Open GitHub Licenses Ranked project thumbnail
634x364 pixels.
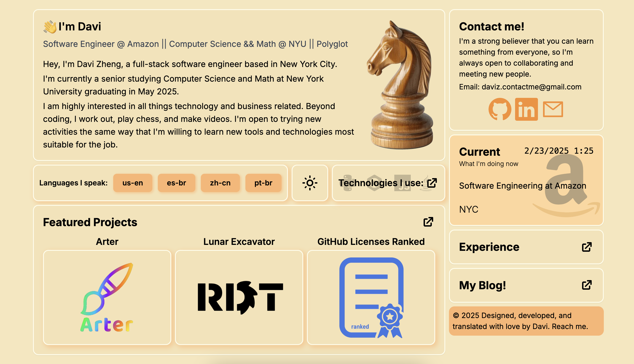[371, 297]
